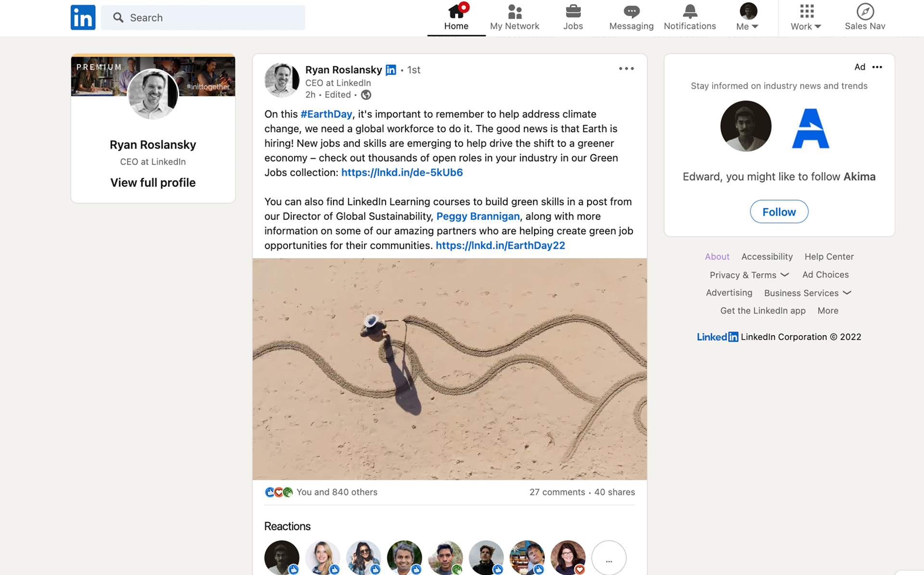Open Peggy Brannigan's profile link
Image resolution: width=924 pixels, height=575 pixels.
478,216
